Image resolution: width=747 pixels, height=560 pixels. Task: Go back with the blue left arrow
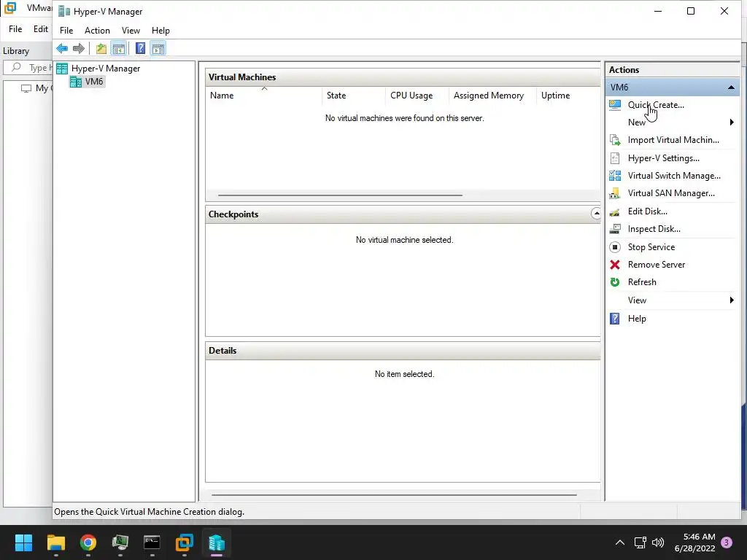coord(62,48)
